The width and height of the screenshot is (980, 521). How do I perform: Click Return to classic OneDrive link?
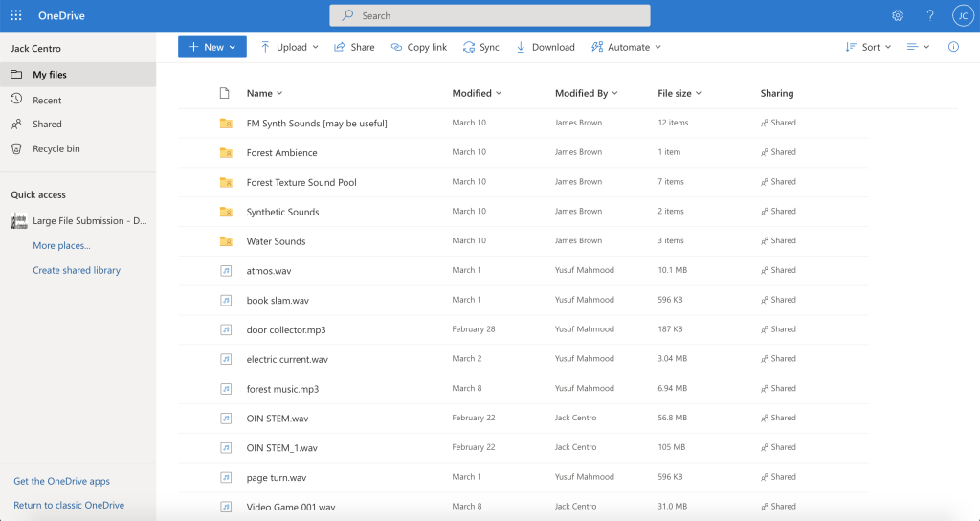(69, 505)
